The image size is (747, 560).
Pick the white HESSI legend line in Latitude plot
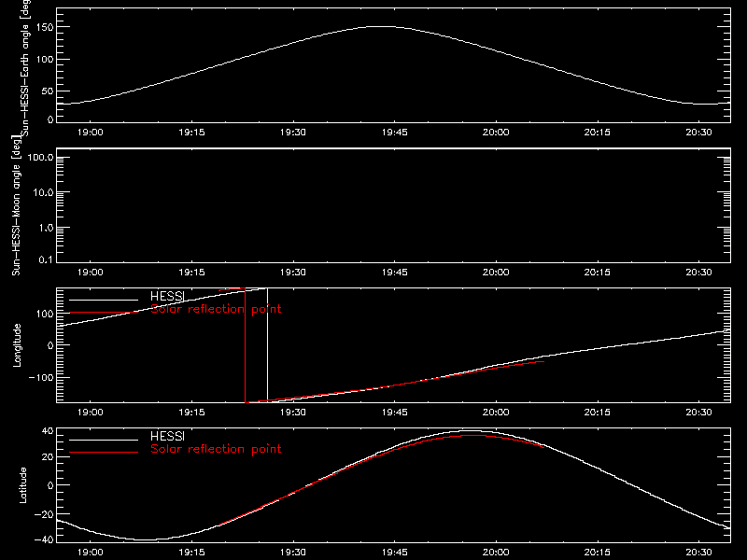pyautogui.click(x=104, y=440)
